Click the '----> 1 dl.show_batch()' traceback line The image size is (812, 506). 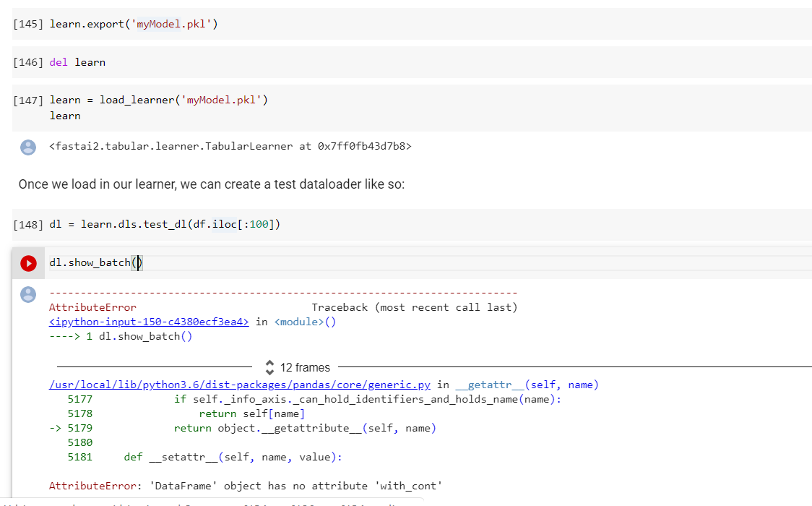coord(121,336)
